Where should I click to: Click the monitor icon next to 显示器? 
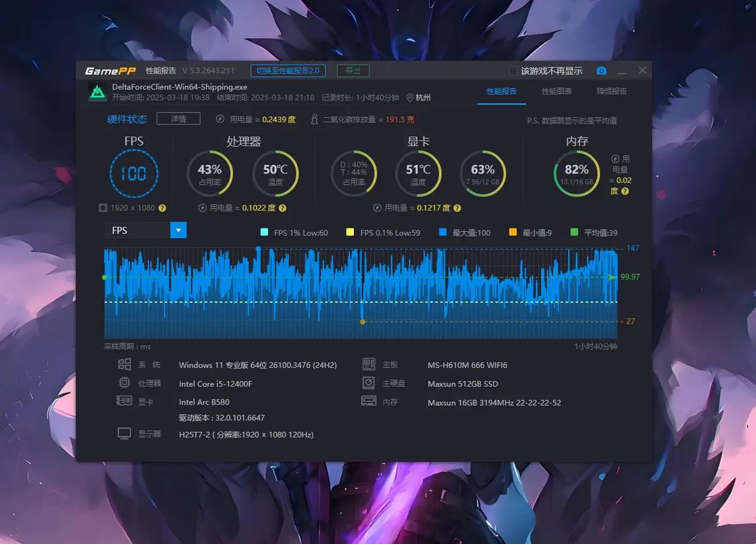(124, 434)
